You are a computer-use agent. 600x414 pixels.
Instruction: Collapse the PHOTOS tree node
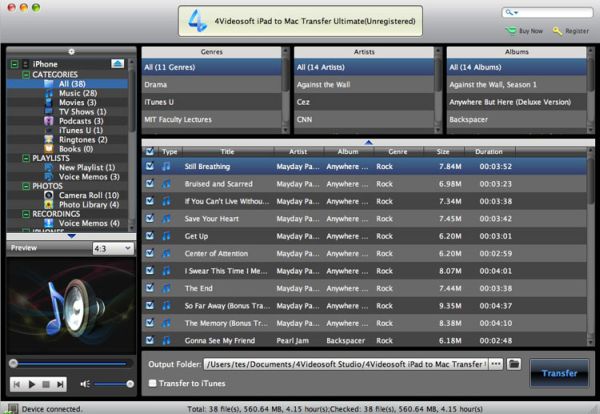pyautogui.click(x=26, y=186)
